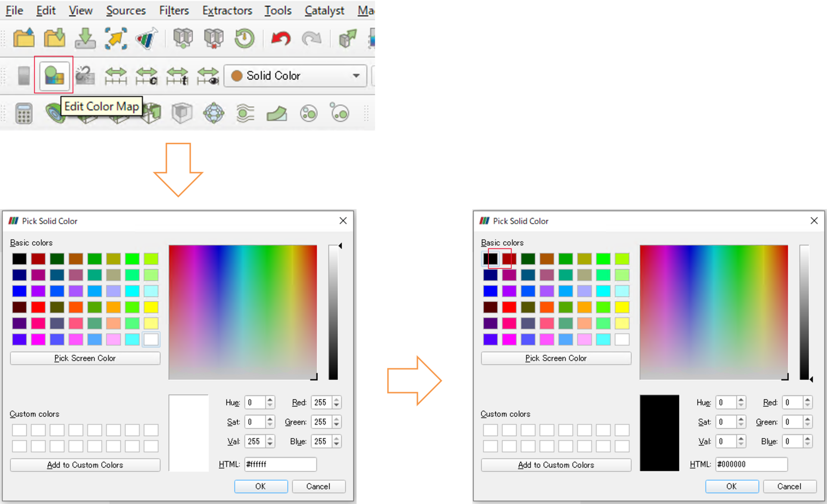Viewport: 827px width, 504px height.
Task: Click the Rescale to custom range icon
Action: pos(146,76)
